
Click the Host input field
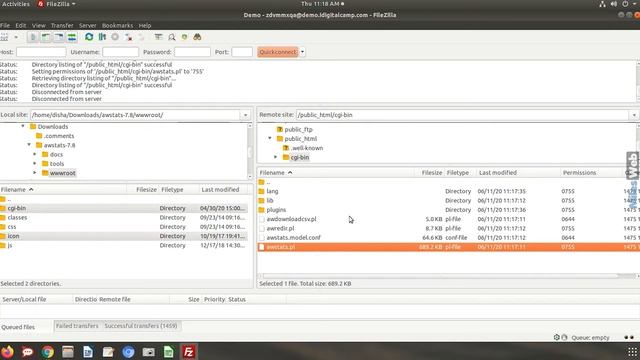(41, 52)
